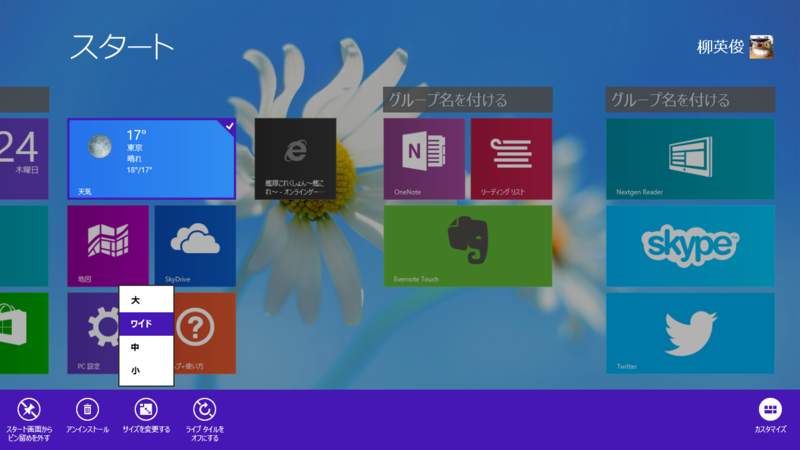This screenshot has height=450, width=800.
Task: Deselect the checked Weather tile
Action: tap(152, 159)
